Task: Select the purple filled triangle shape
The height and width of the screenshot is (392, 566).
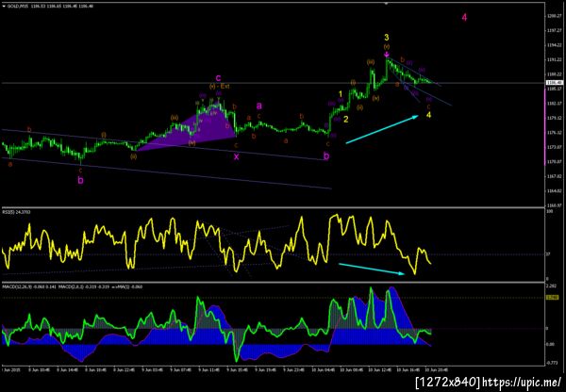Action: (x=202, y=132)
